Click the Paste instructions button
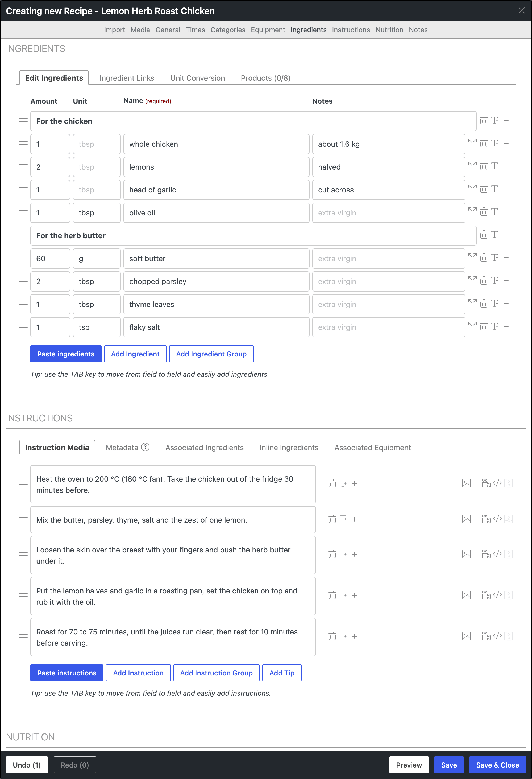This screenshot has height=779, width=532. [x=66, y=673]
